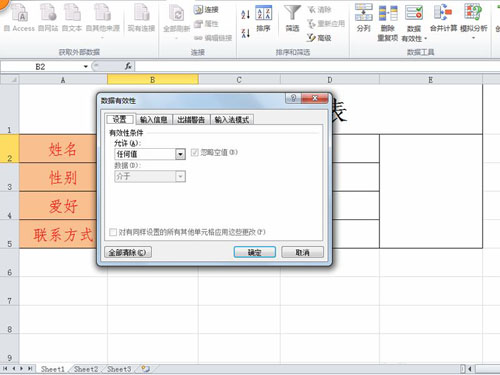
Task: Click the Data Validation (数据有效性) icon
Action: [414, 13]
